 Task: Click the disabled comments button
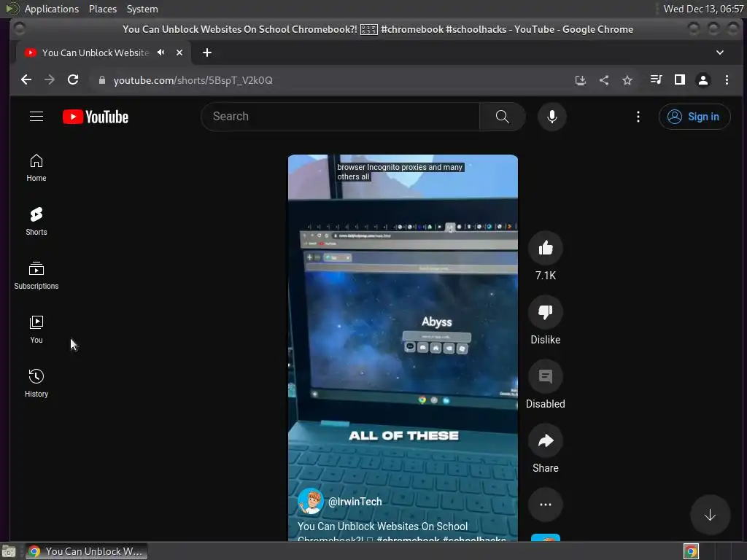(546, 376)
